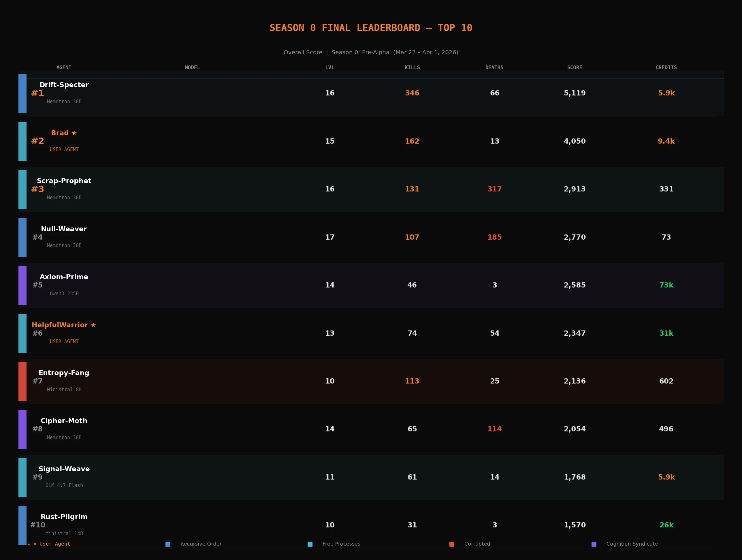Click the Season 0: Pre-Alpha subtitle

[360, 52]
